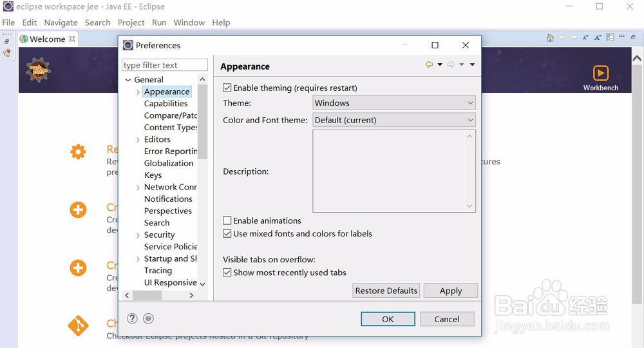The width and height of the screenshot is (644, 348).
Task: Click Welcome view navigate forward arrow
Action: pos(574,37)
